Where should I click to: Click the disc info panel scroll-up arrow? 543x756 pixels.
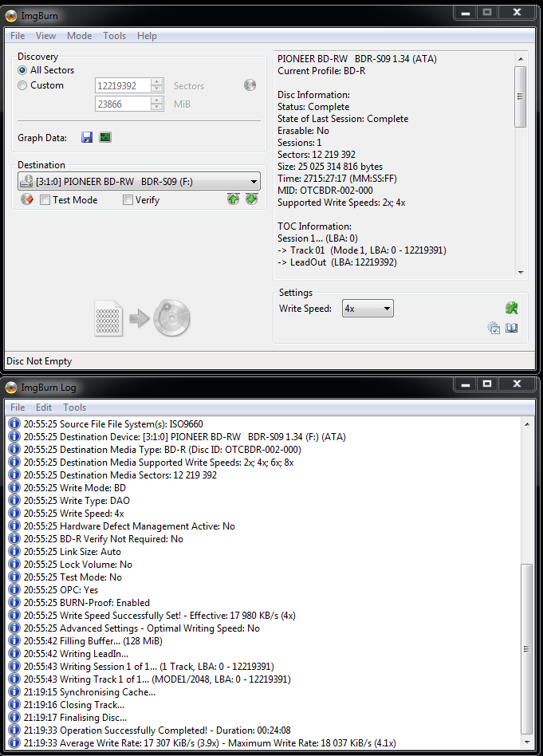(521, 59)
